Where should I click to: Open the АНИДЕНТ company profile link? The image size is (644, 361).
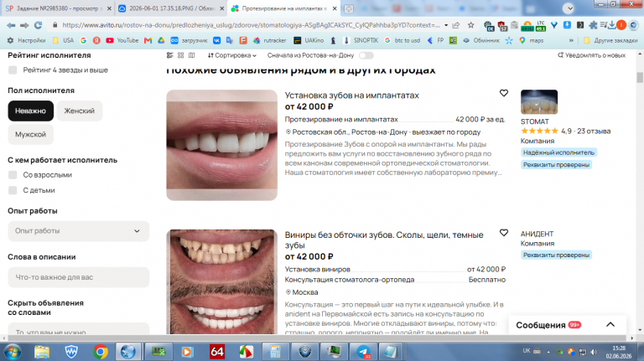pos(537,234)
